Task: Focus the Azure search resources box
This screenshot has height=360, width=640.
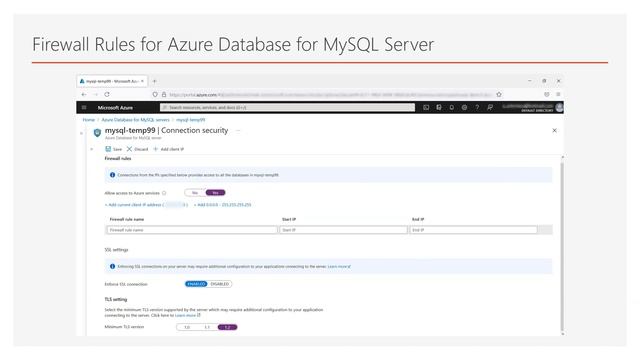Action: [x=287, y=107]
